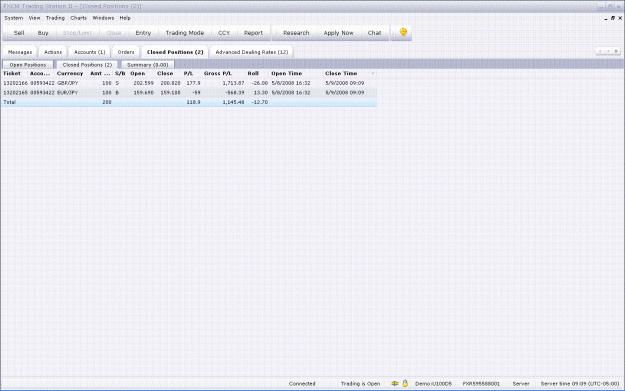
Task: Click the Apply Now button
Action: pos(338,33)
